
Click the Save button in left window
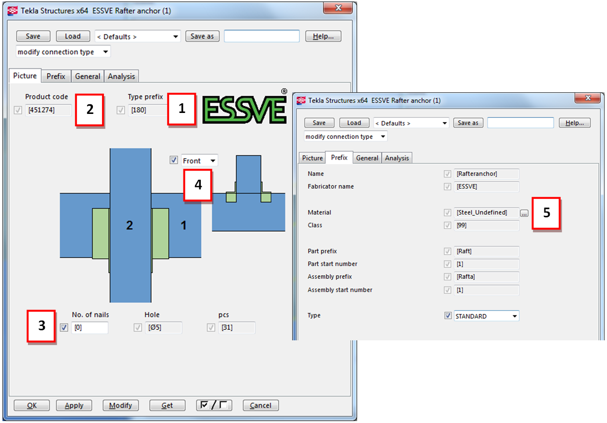33,36
